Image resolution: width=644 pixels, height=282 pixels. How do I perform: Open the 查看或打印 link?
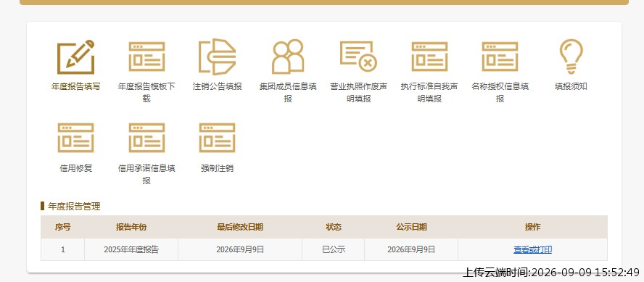pyautogui.click(x=533, y=249)
